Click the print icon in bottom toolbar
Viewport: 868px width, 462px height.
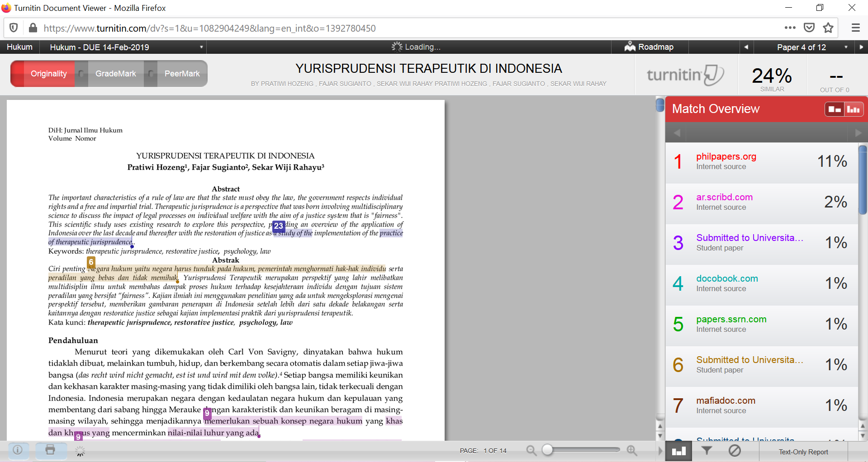50,450
